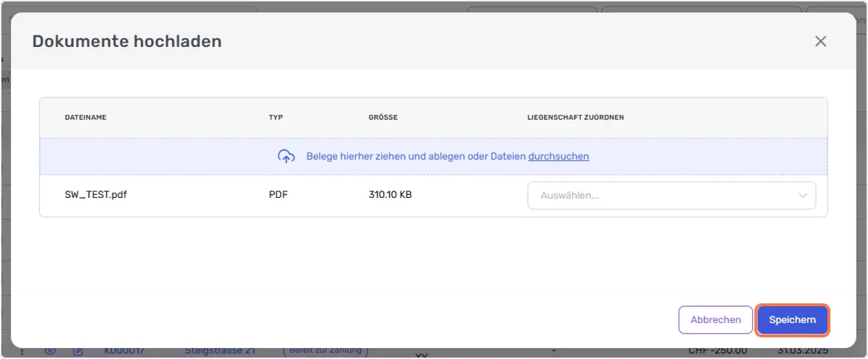
Task: Click the chevron arrow of Auswählen combo box
Action: tap(802, 196)
